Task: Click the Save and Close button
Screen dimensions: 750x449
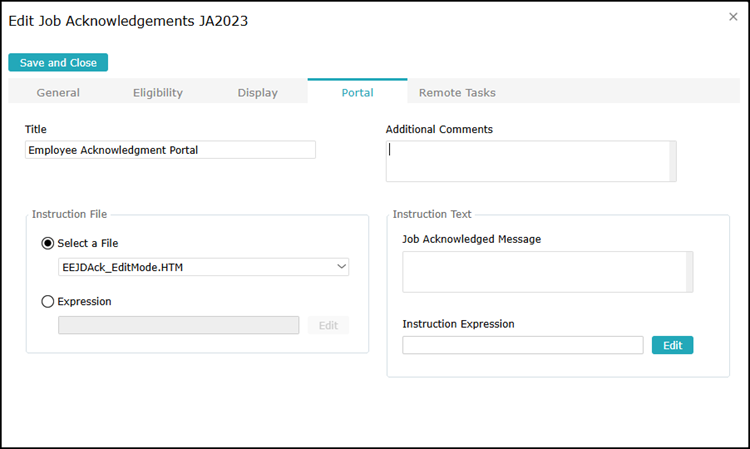Action: coord(58,62)
